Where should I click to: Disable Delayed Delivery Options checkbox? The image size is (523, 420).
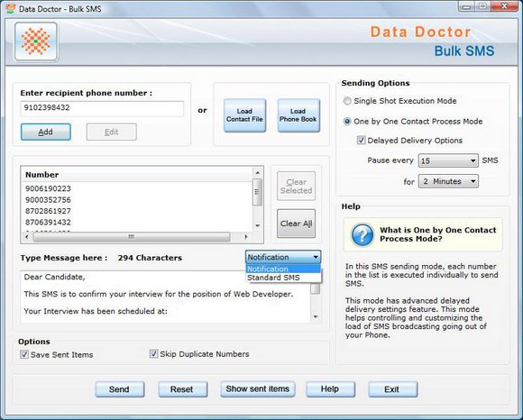tap(361, 140)
